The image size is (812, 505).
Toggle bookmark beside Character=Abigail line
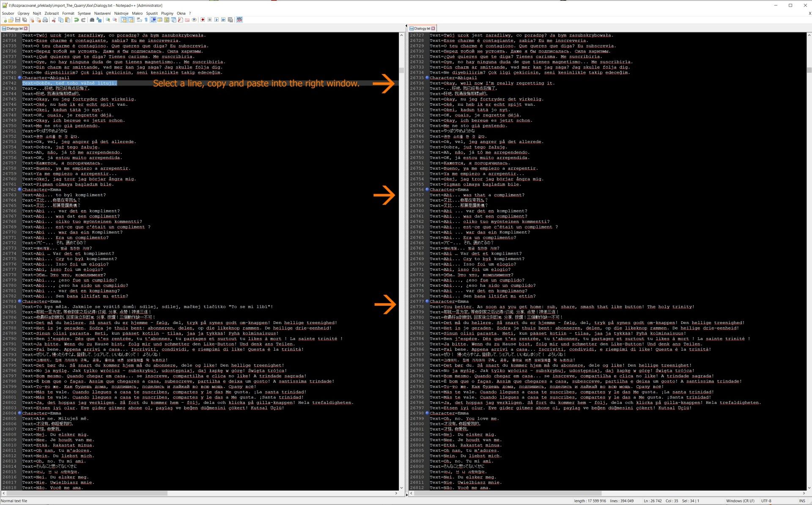click(20, 78)
